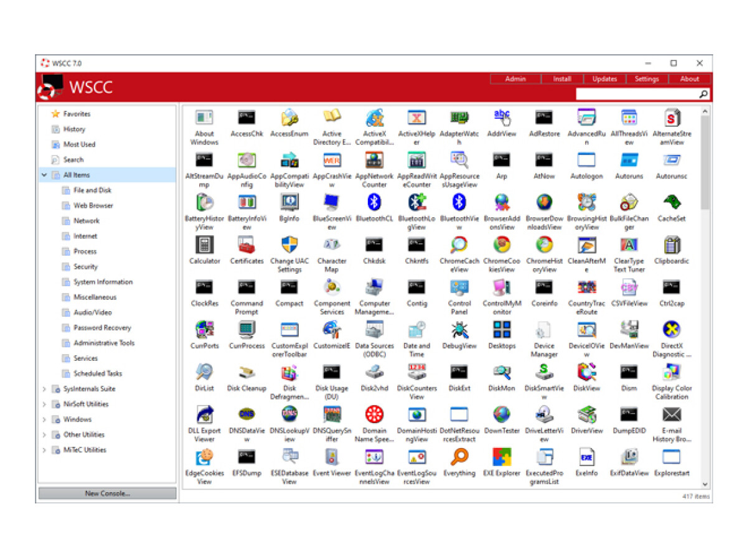Collapse the All Items tree node
This screenshot has height=560, width=747.
[44, 175]
